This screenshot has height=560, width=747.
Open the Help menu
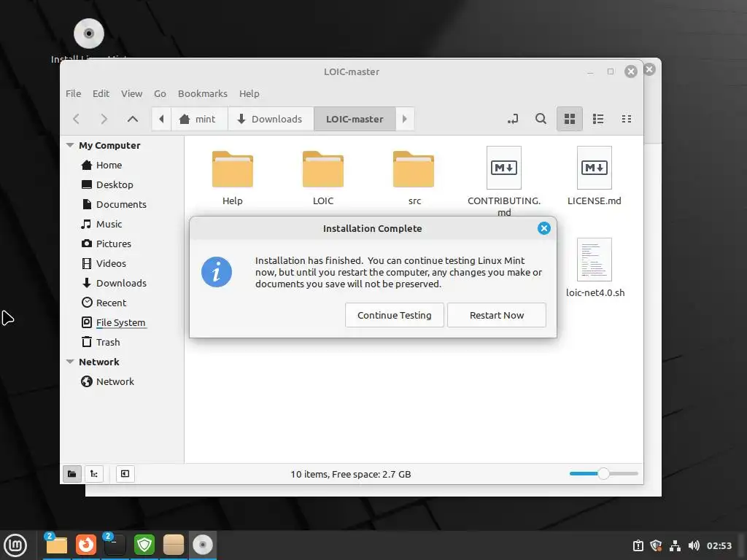pos(249,94)
